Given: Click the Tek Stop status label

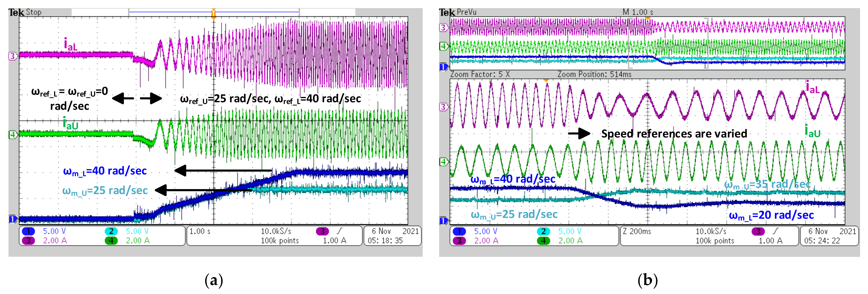Looking at the screenshot, I should 25,13.
